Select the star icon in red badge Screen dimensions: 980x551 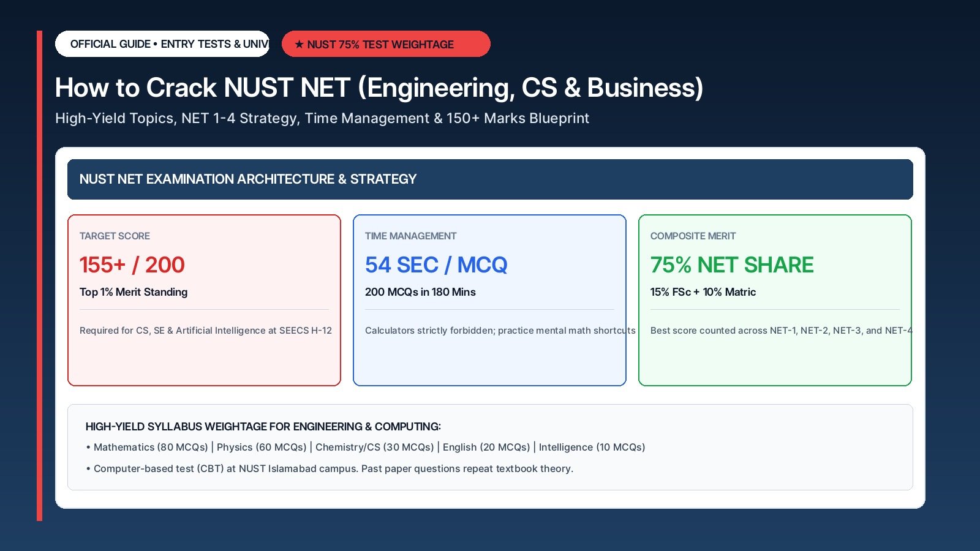click(299, 44)
